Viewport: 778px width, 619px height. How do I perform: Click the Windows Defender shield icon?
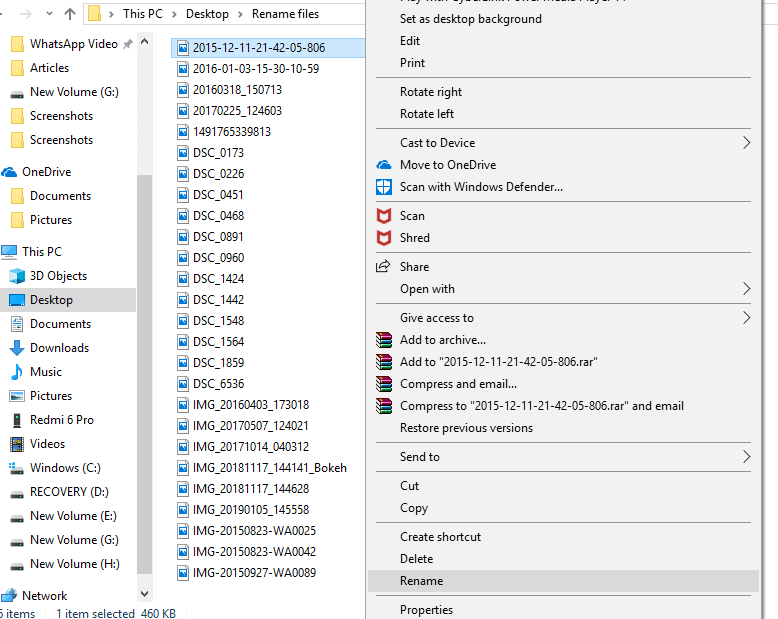[383, 187]
